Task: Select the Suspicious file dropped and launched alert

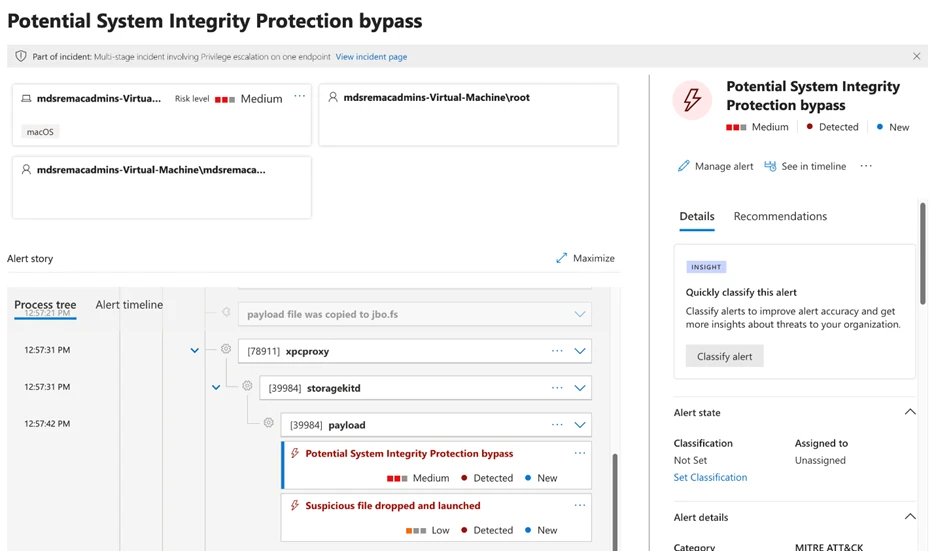Action: pos(393,506)
